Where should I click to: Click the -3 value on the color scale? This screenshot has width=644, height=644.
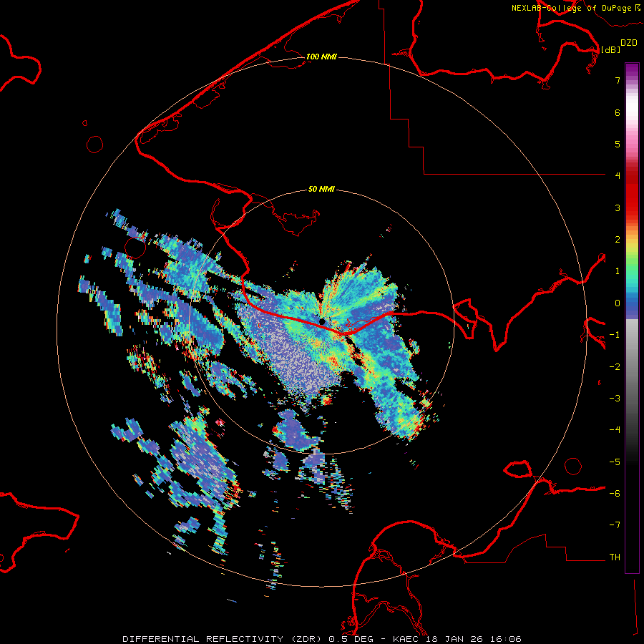615,399
